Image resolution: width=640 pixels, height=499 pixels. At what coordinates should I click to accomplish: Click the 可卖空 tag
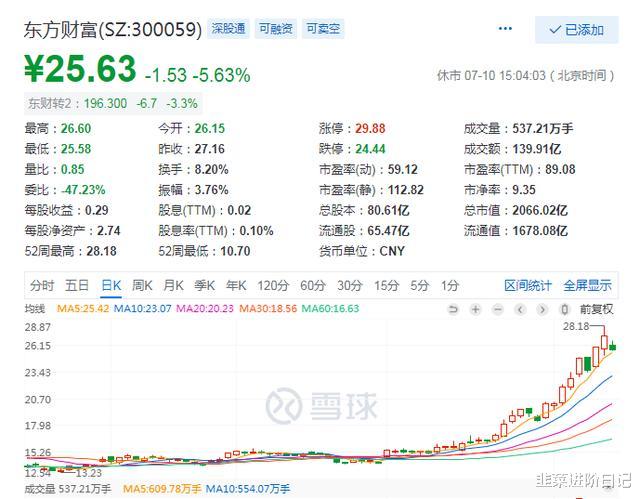click(x=323, y=29)
